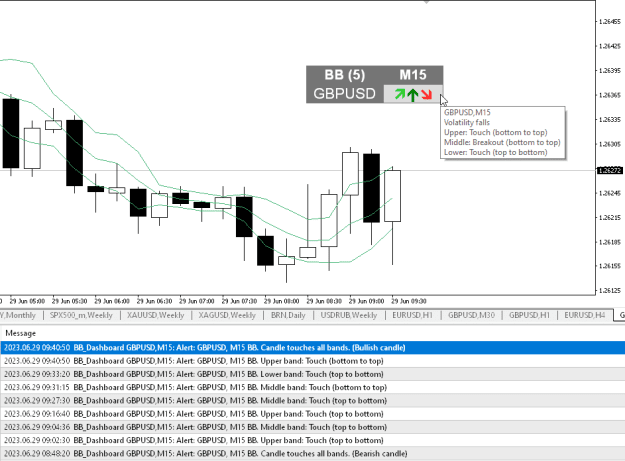Click the light green diagonal up arrow
625x461 pixels.
(400, 94)
